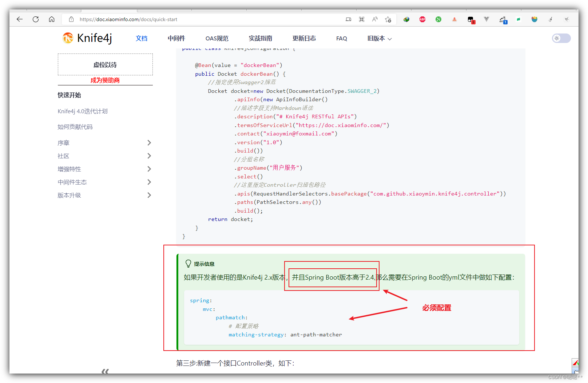
Task: Open the 实战指南 nav item
Action: 261,38
